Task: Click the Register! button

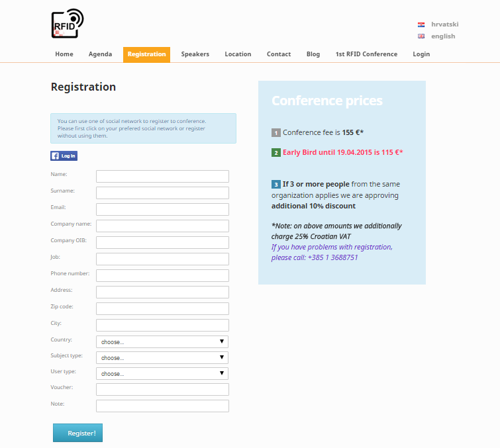Action: tap(77, 433)
